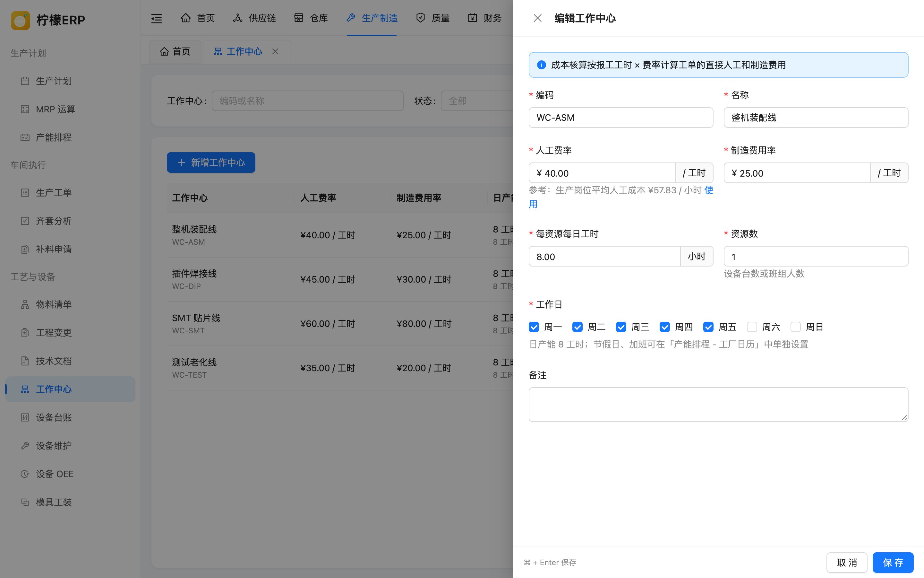The height and width of the screenshot is (578, 924).
Task: Open the 质量 top menu
Action: 432,18
